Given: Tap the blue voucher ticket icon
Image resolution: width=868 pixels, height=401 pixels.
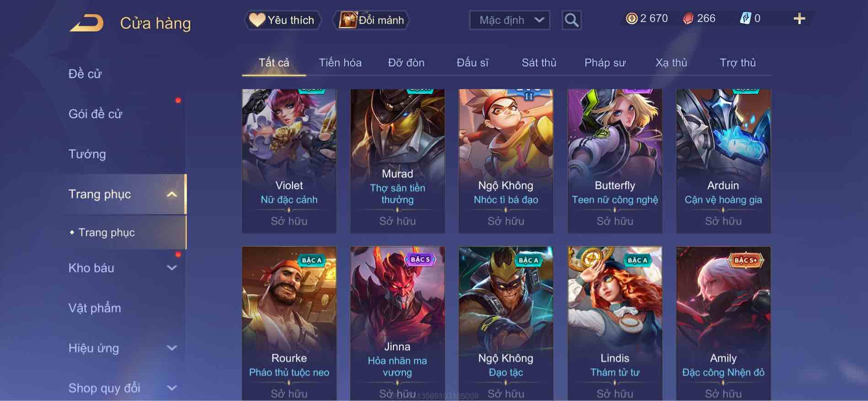Looking at the screenshot, I should [745, 19].
